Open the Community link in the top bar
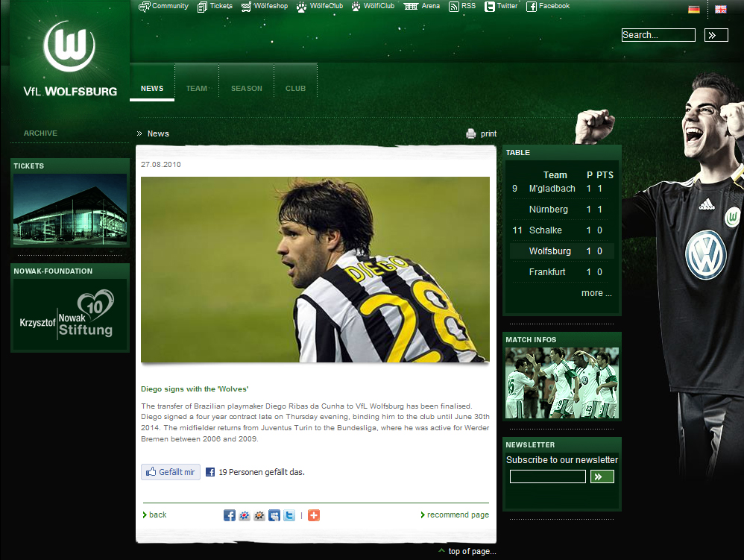The height and width of the screenshot is (560, 744). (163, 6)
